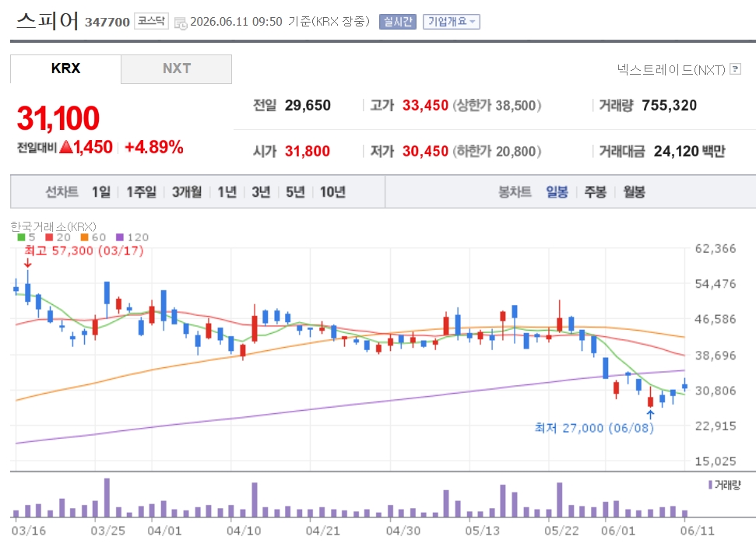Viewport: 756px width, 547px height.
Task: Click the purple 120-day average legend marker
Action: click(x=120, y=237)
